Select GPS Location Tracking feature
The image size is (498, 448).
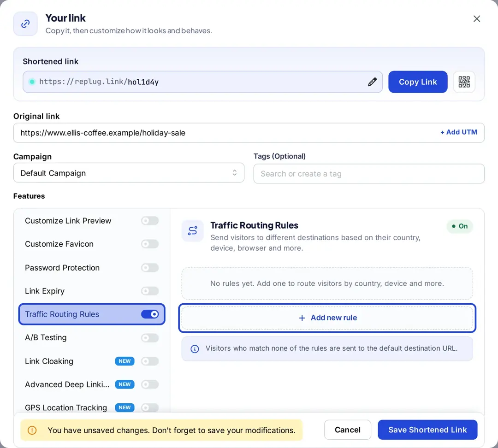coord(66,407)
